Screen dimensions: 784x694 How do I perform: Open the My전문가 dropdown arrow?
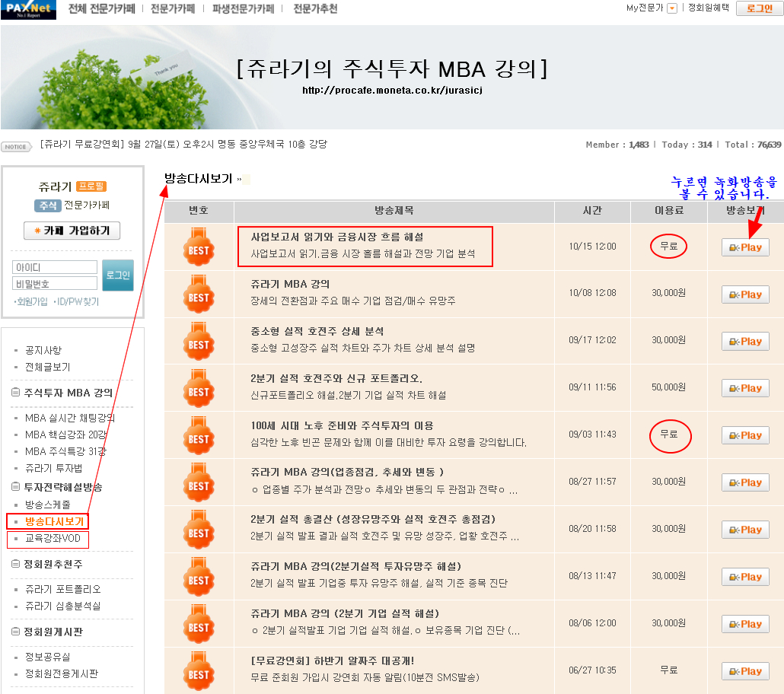click(x=671, y=8)
